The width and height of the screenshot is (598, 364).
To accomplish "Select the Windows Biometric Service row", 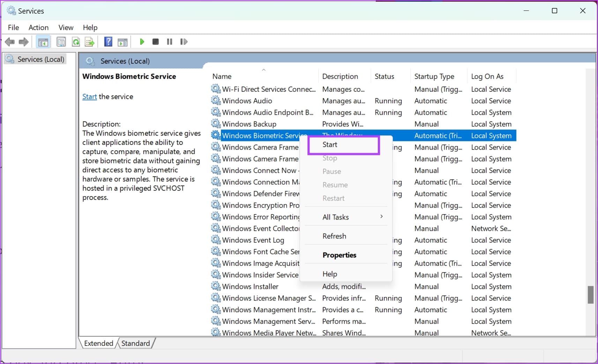I will pyautogui.click(x=363, y=135).
